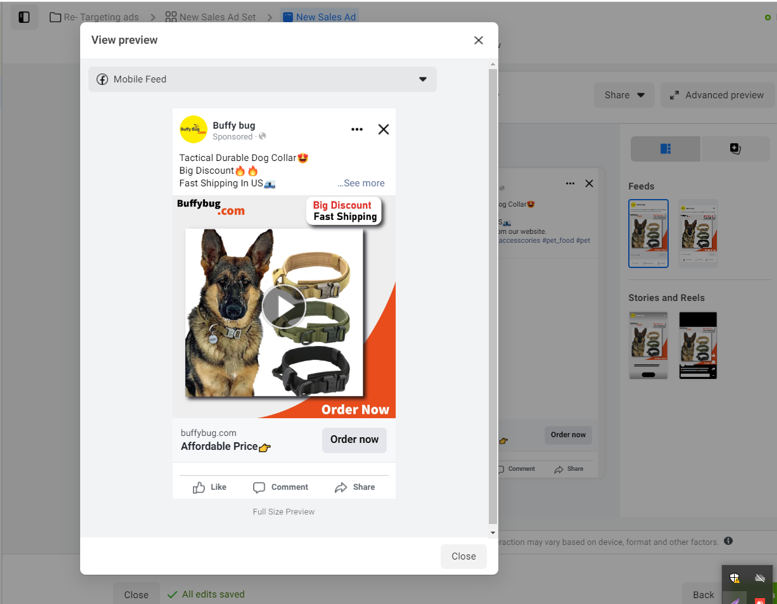This screenshot has height=604, width=777.
Task: Expand ad text with See more
Action: coord(361,183)
